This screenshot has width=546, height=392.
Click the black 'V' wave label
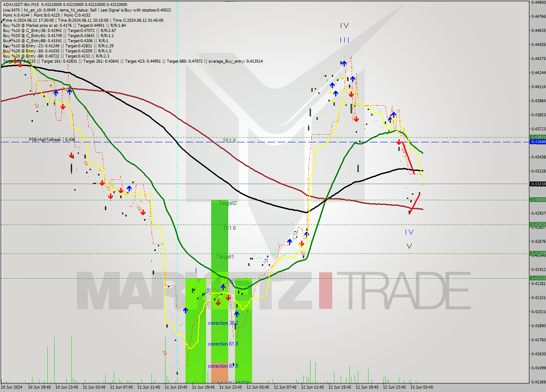pos(409,246)
